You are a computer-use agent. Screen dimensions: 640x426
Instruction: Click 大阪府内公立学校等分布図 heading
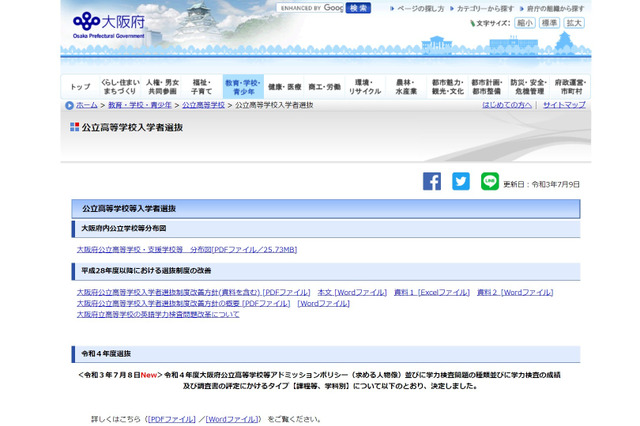(x=124, y=229)
